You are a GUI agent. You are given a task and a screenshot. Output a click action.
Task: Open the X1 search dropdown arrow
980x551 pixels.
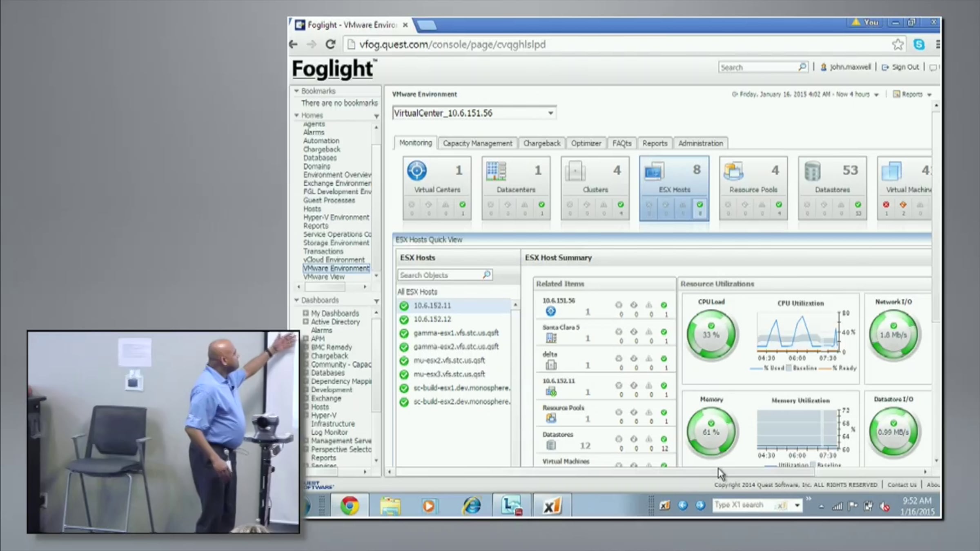[797, 505]
